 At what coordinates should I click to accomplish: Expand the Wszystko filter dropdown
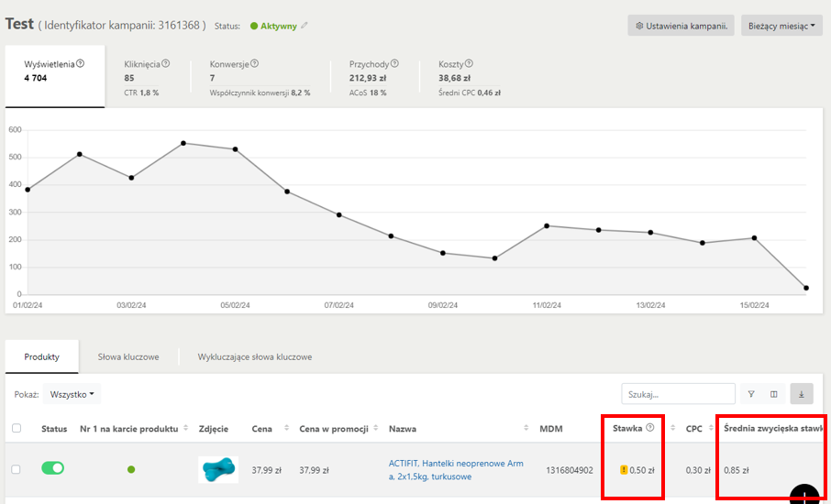pyautogui.click(x=72, y=394)
